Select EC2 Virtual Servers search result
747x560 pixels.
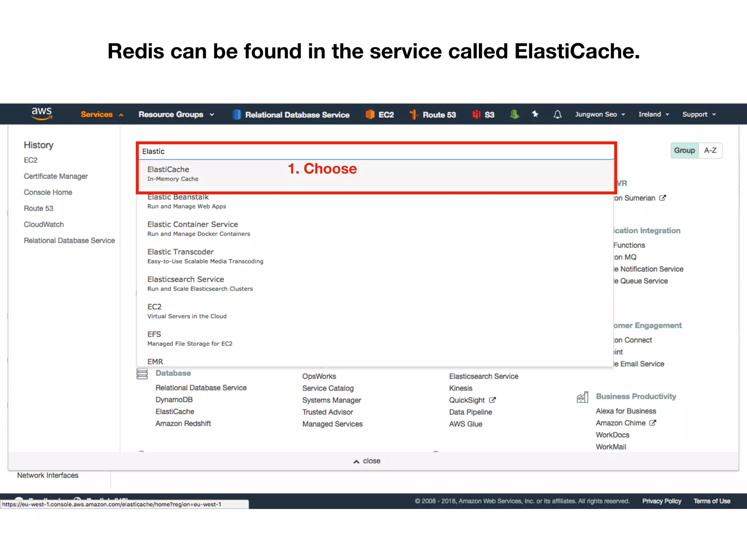375,311
